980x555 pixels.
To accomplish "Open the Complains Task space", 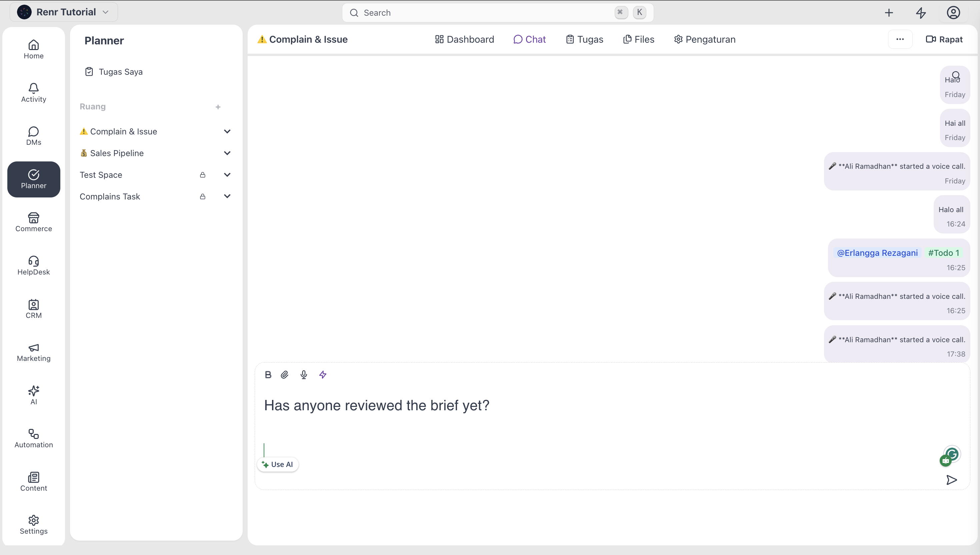I will click(x=110, y=197).
